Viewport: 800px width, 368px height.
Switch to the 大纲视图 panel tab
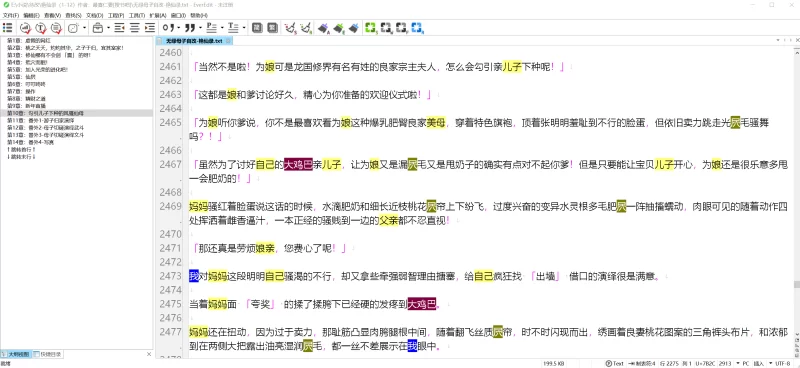[16, 354]
